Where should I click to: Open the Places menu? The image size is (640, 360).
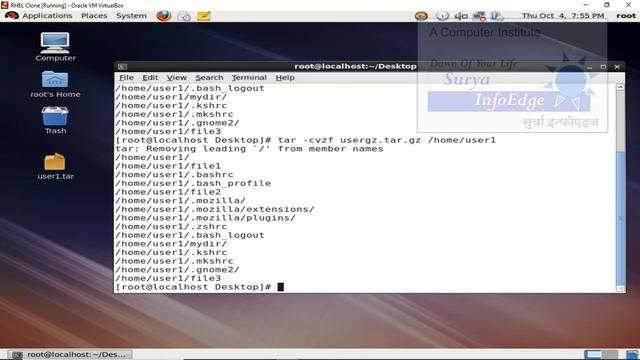click(x=94, y=16)
